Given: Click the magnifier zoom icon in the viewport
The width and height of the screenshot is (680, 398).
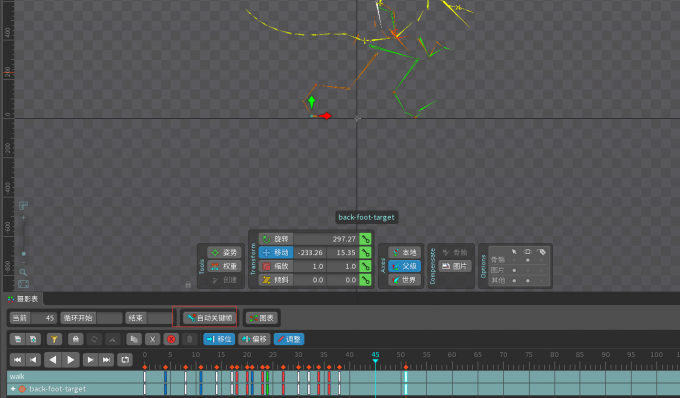Looking at the screenshot, I should (23, 272).
